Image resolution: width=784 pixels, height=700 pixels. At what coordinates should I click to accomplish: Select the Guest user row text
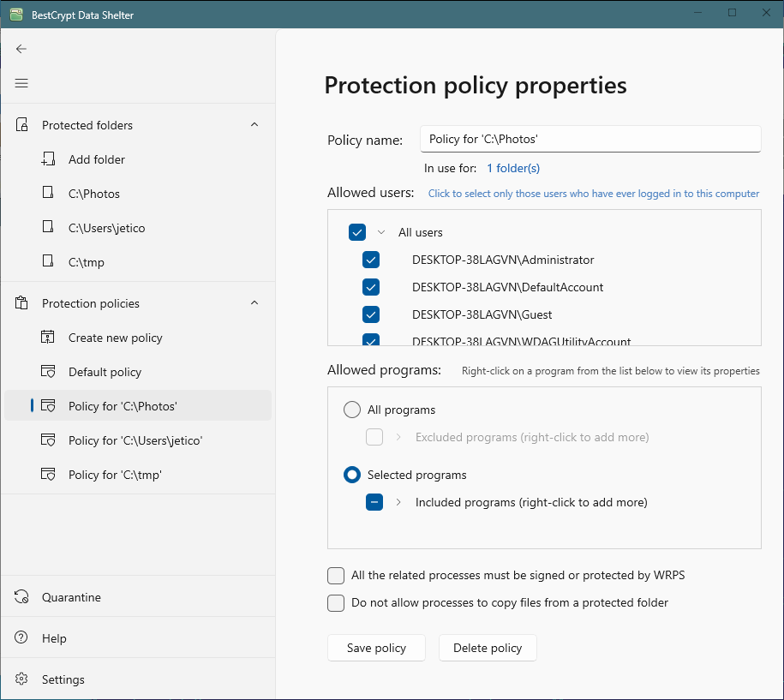pyautogui.click(x=482, y=314)
